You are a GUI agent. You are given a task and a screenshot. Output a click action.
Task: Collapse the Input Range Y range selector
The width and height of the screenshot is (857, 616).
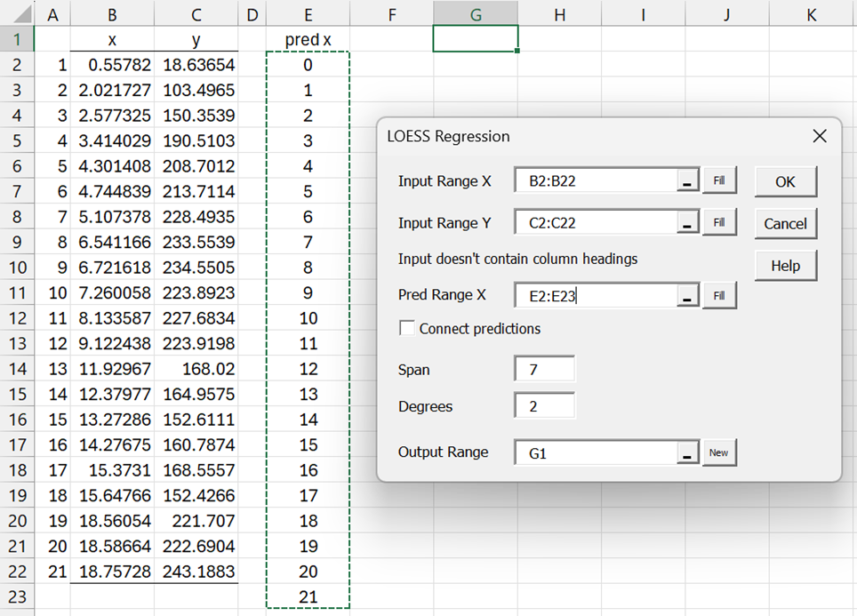[x=686, y=223]
